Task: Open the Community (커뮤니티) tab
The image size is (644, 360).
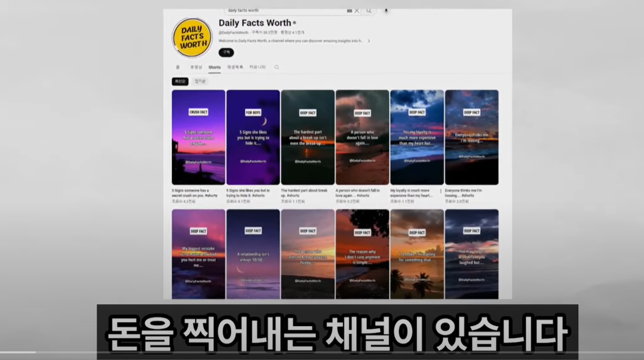Action: (258, 67)
